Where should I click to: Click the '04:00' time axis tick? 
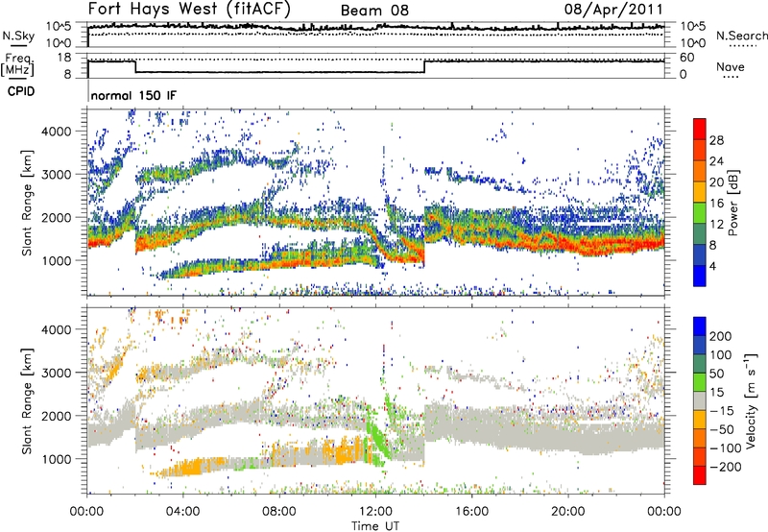coord(183,512)
